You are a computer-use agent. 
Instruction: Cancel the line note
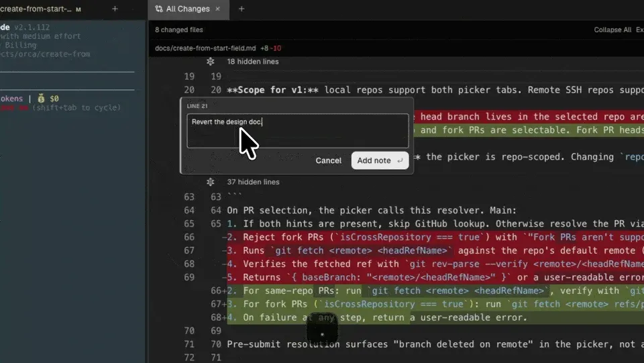click(328, 160)
